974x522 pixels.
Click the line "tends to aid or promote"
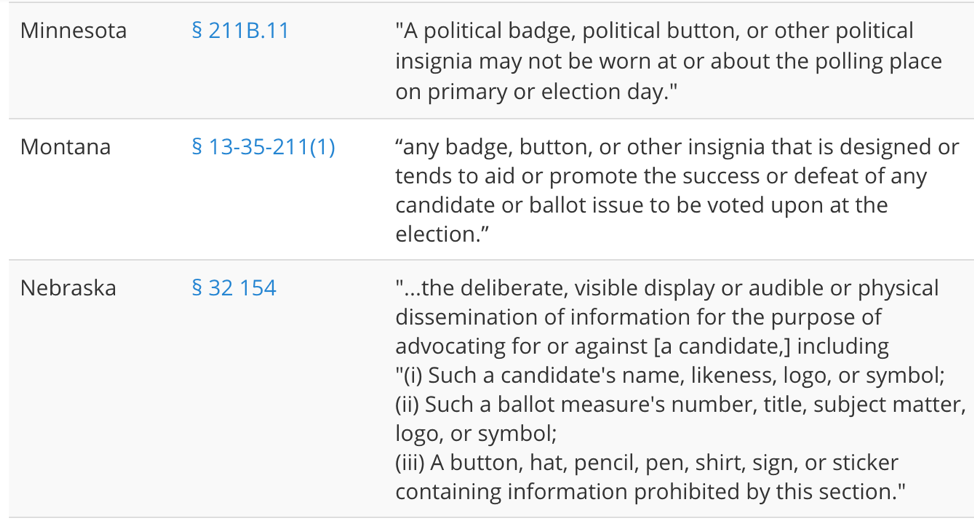click(x=661, y=176)
